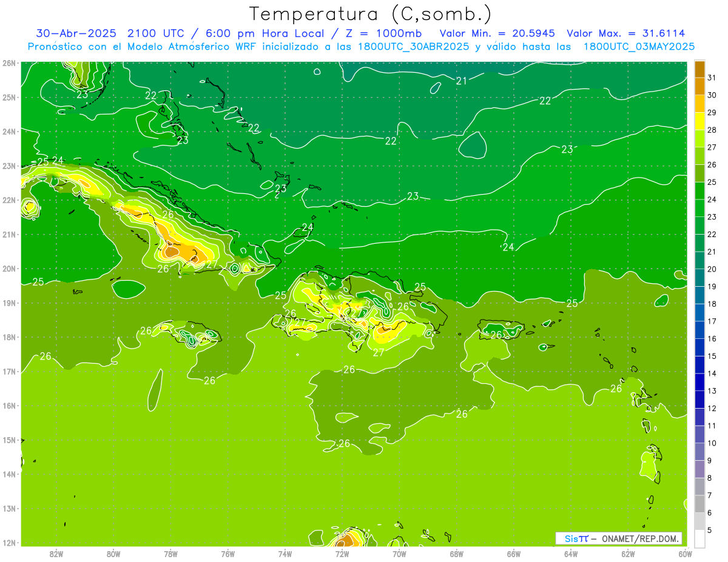The height and width of the screenshot is (562, 728).
Task: Click the topmost legend band above 31
Action: [x=699, y=69]
